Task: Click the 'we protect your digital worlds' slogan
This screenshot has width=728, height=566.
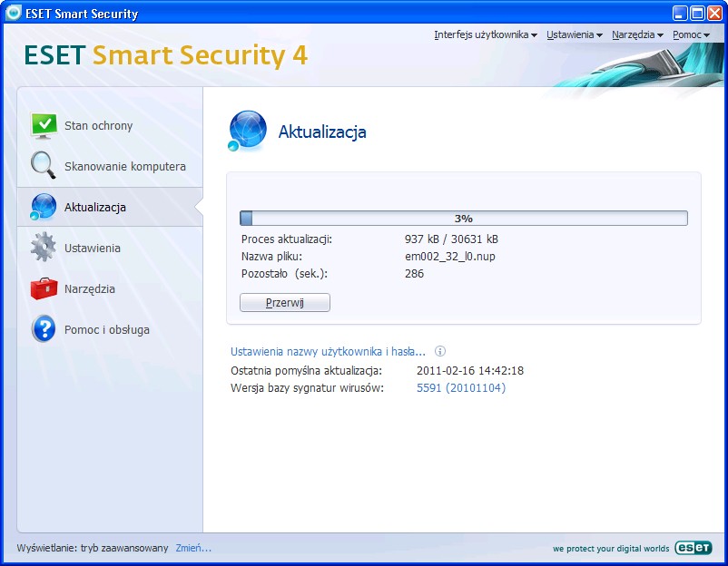Action: tap(611, 549)
